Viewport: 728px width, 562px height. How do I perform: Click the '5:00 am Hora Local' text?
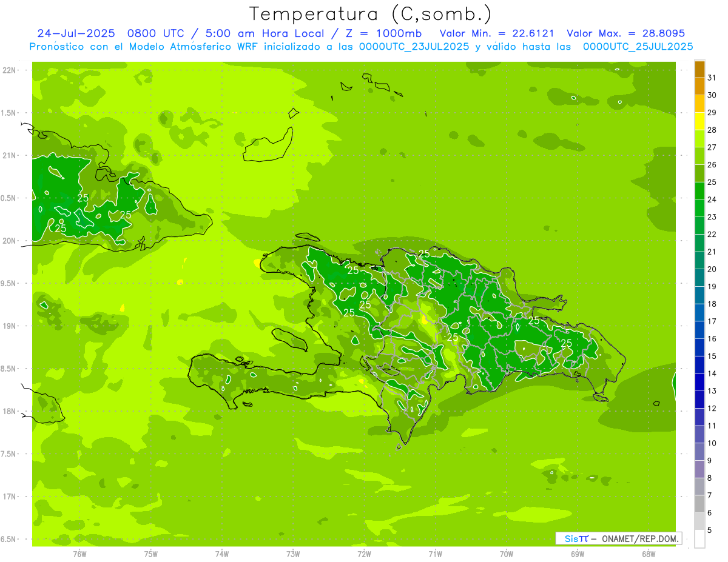point(267,33)
